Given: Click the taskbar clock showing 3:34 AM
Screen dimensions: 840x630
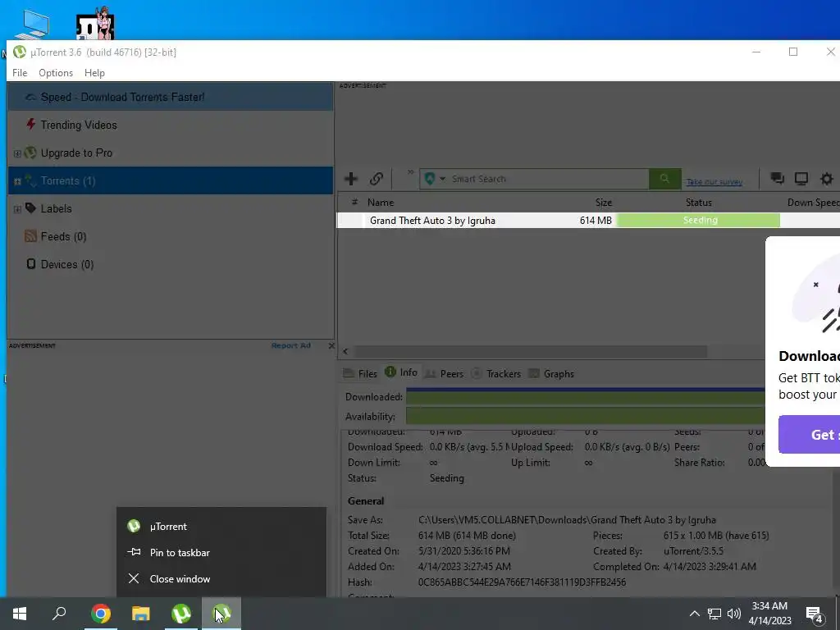Looking at the screenshot, I should 769,614.
